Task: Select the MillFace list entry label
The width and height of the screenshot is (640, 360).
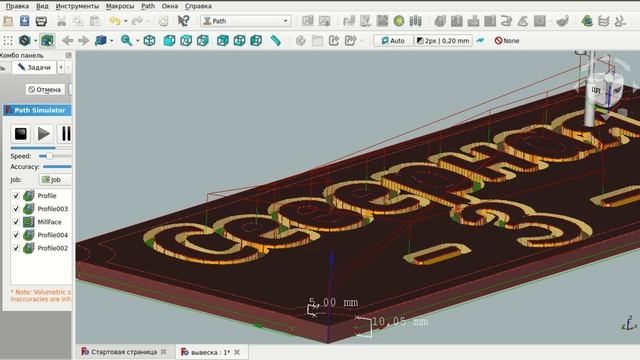Action: pyautogui.click(x=49, y=222)
